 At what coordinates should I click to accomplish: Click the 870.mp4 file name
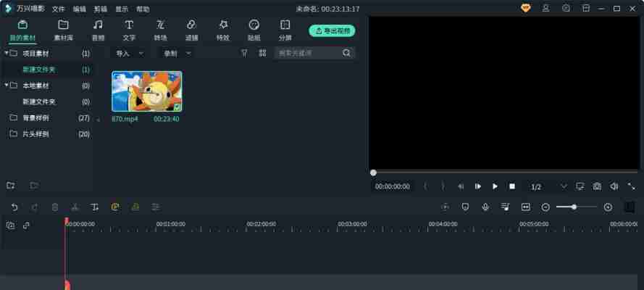tap(125, 119)
